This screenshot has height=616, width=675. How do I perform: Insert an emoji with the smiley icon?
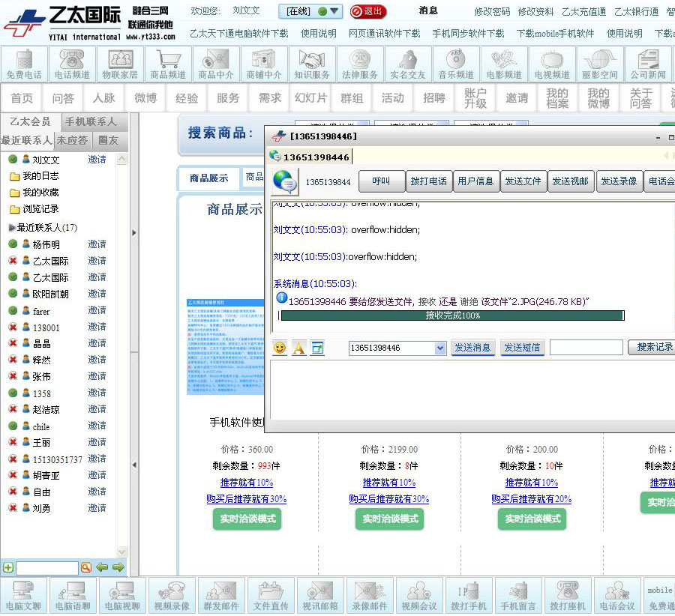click(x=280, y=348)
